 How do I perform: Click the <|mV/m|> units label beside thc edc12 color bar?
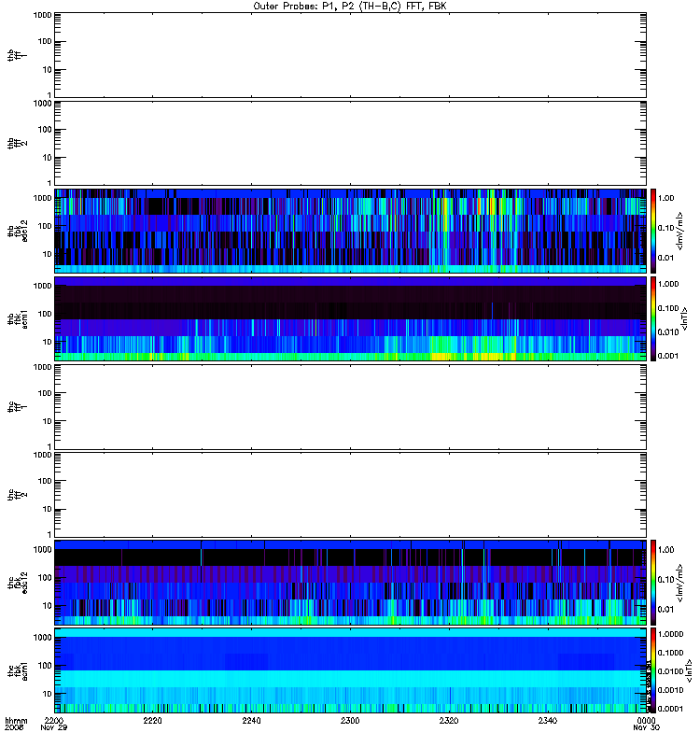[679, 582]
